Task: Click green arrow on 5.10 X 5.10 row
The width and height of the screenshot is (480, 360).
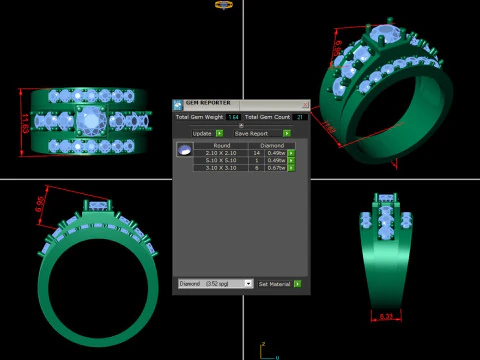Action: click(291, 160)
